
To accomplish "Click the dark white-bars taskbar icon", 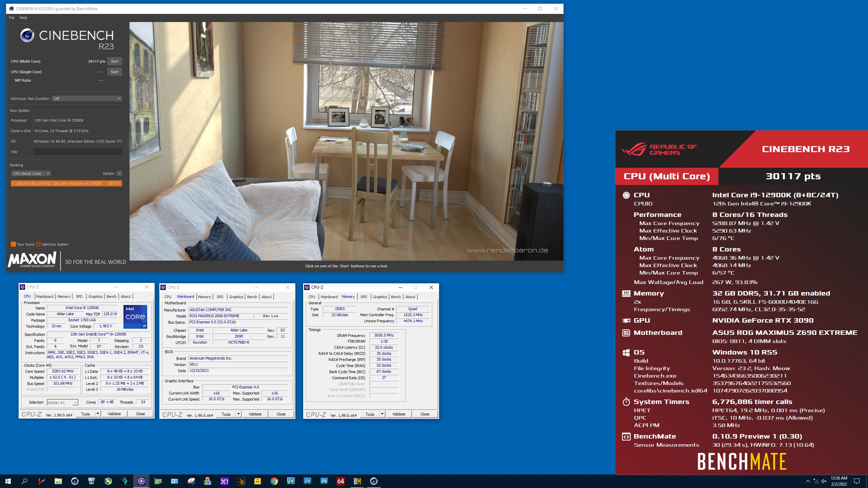I will tap(92, 481).
